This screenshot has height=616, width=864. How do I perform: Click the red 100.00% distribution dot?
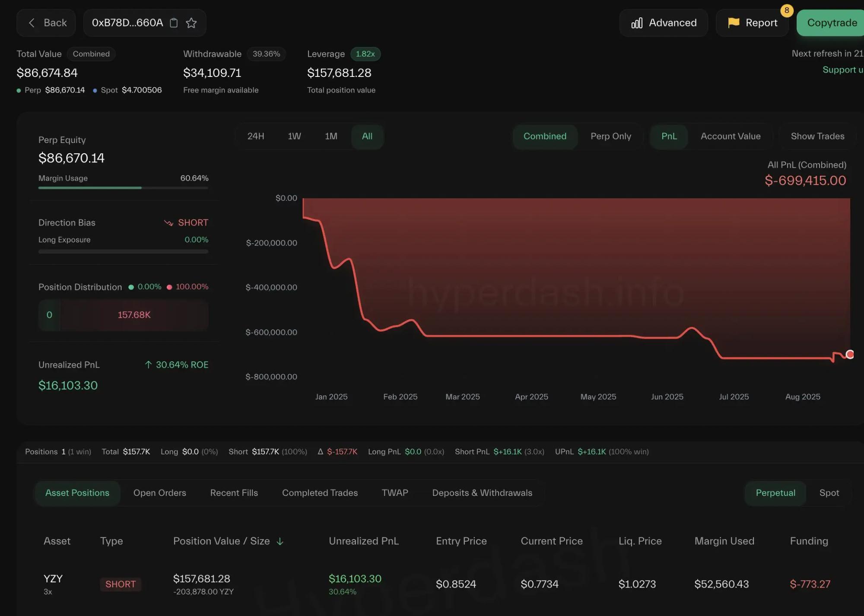169,287
